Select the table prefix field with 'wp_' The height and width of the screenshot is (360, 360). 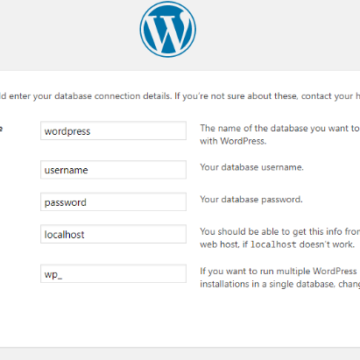113,274
